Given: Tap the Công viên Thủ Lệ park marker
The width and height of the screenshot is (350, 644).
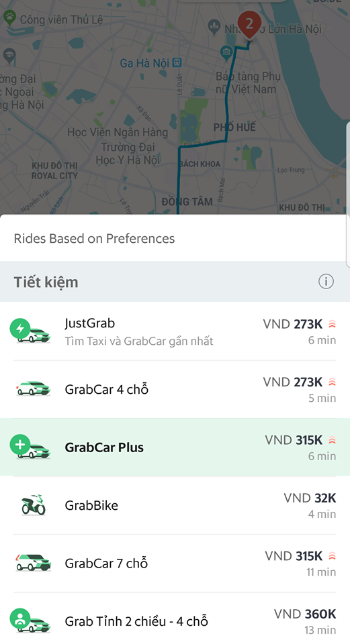Looking at the screenshot, I should [x=9, y=17].
